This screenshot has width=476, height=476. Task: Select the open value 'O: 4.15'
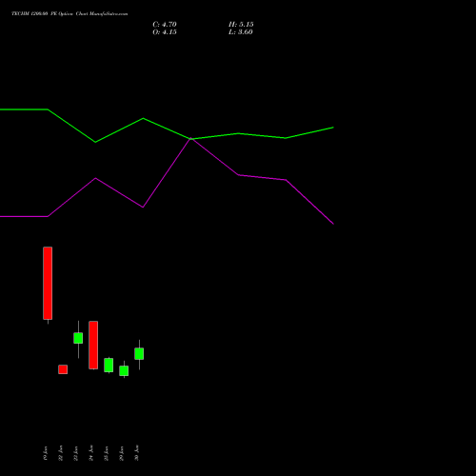[165, 32]
